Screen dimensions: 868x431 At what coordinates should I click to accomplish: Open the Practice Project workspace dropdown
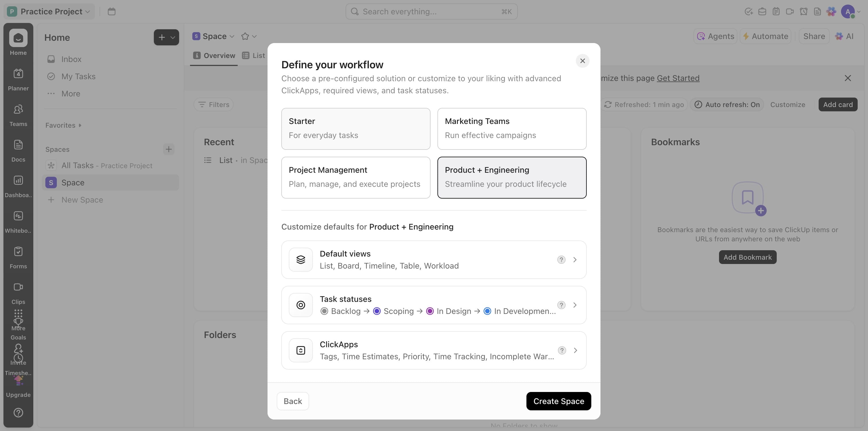click(x=49, y=11)
